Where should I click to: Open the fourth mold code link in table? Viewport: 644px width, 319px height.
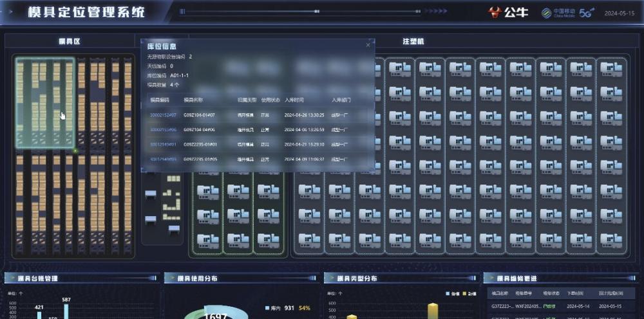(x=163, y=159)
